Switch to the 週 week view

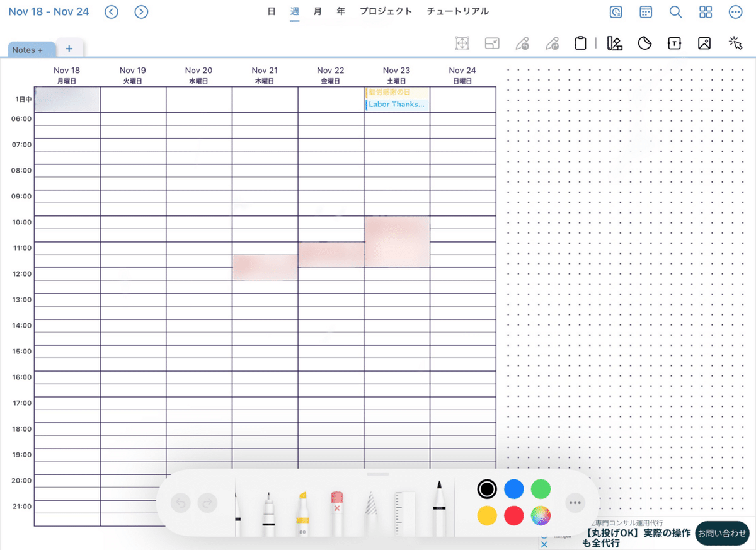pyautogui.click(x=295, y=11)
